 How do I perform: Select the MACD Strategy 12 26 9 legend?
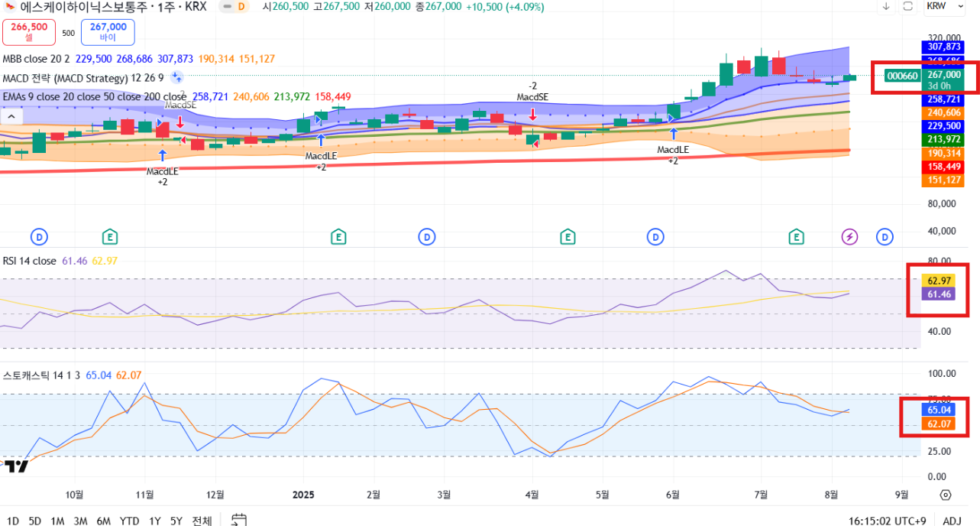(82, 78)
